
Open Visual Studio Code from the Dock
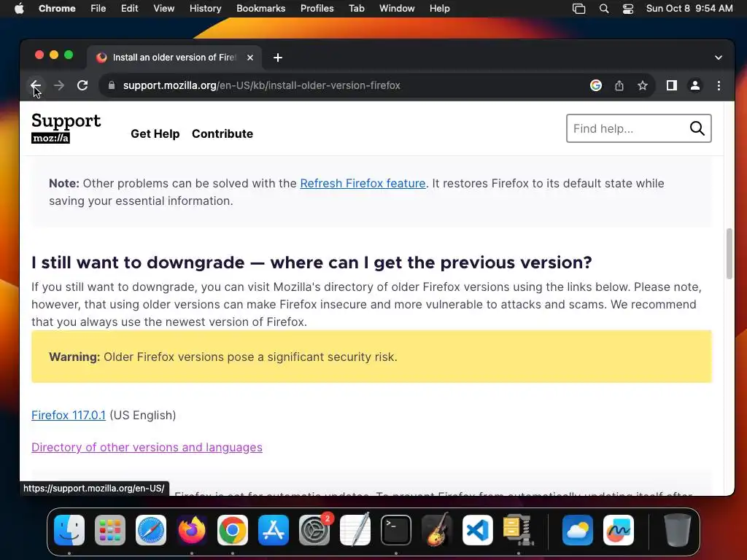coord(478,530)
